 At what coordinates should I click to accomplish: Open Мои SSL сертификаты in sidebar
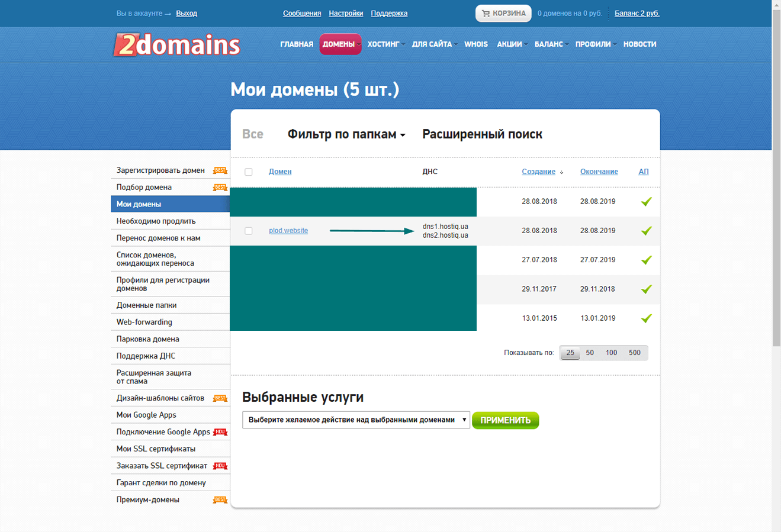156,449
